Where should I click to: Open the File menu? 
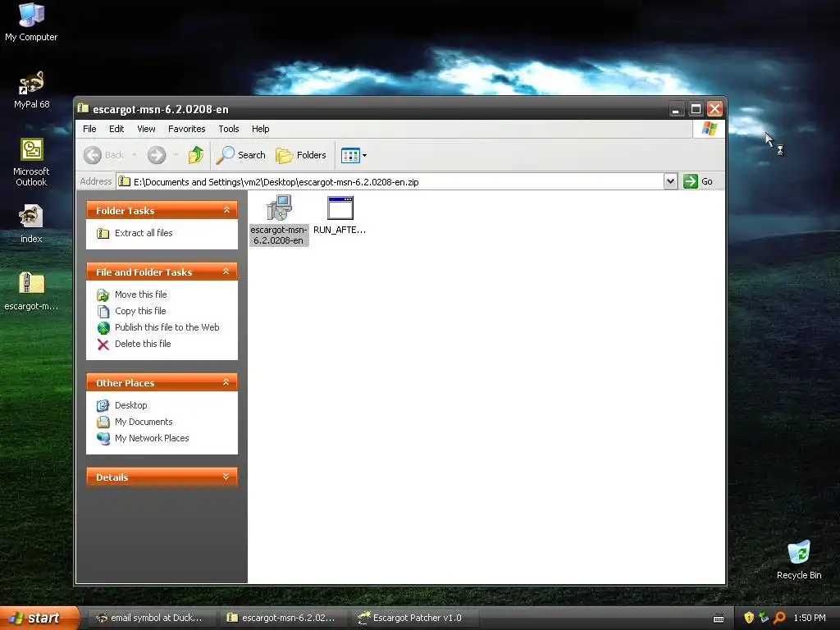click(x=89, y=129)
